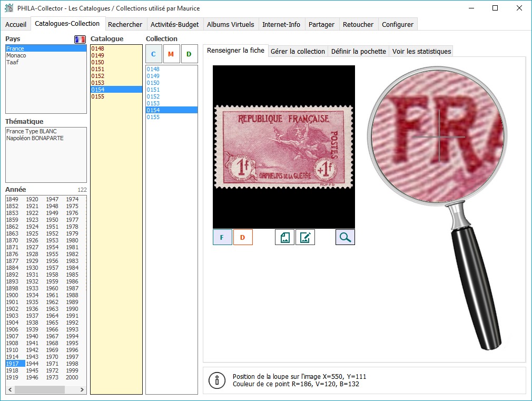Click the edit pencil icon under the stamp
This screenshot has height=401, width=532.
(305, 237)
